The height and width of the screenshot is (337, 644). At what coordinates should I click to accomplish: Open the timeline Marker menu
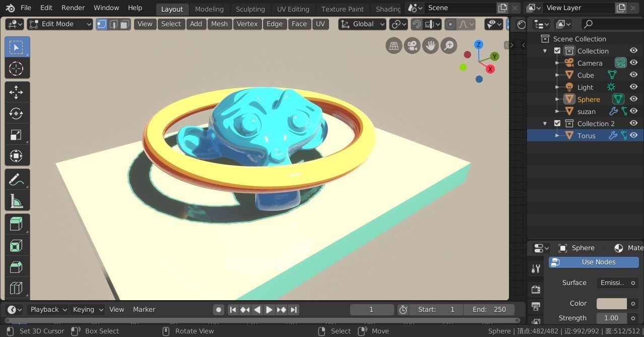pos(144,310)
